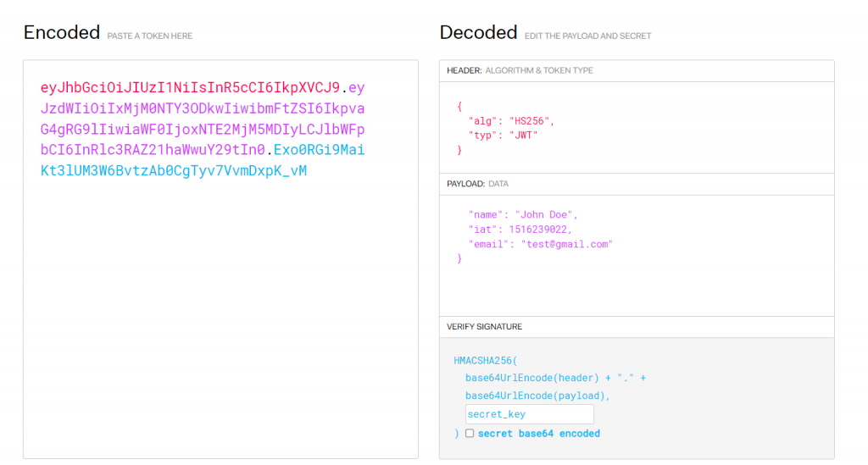Click the "Encoded" heading
868x465 pixels.
point(62,33)
